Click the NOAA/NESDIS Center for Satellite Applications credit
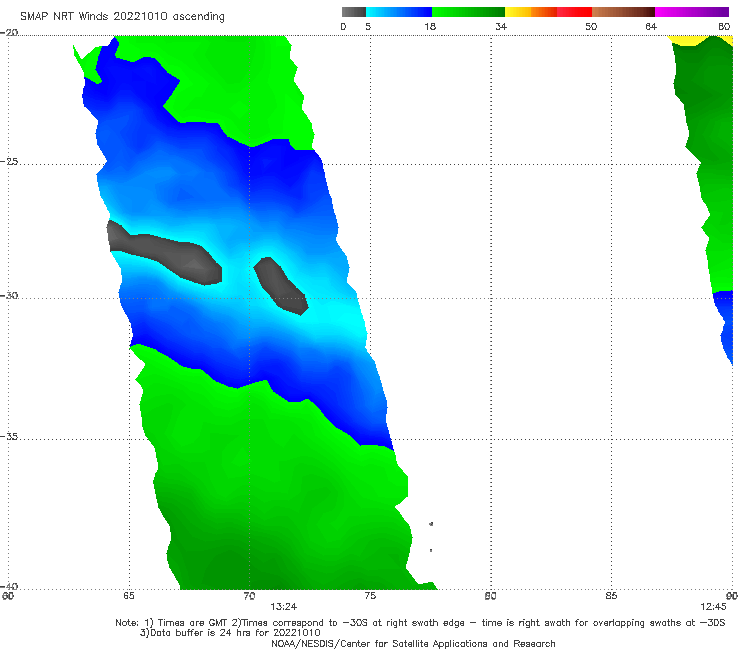The image size is (740, 650). point(413,643)
